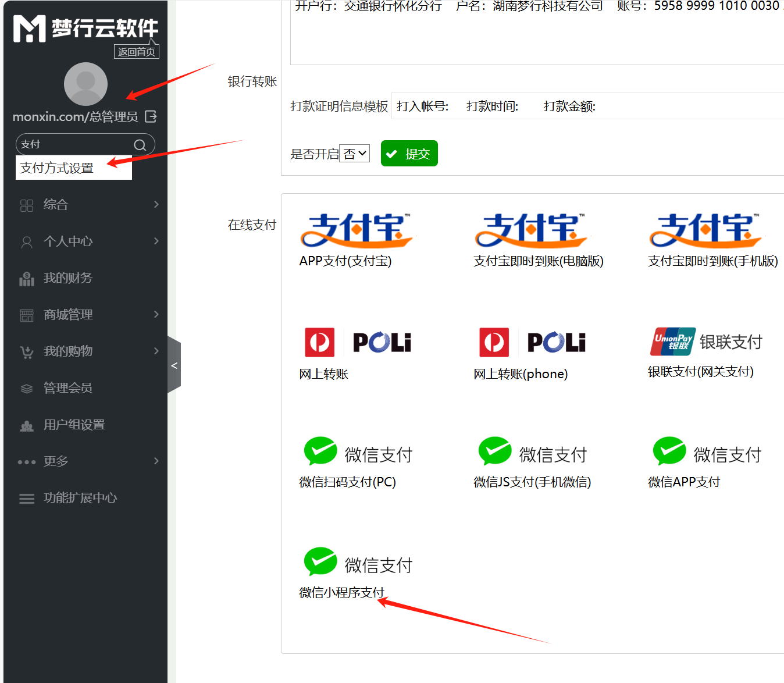Viewport: 784px width, 683px height.
Task: Open the 是否开启 dropdown showing 否
Action: tap(354, 154)
